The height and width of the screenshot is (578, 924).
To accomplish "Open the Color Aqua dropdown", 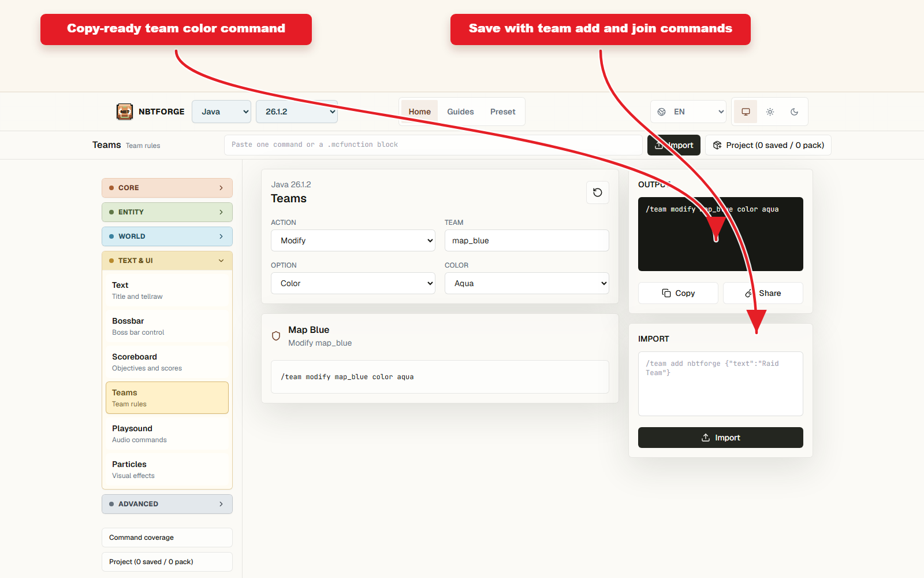I will coord(527,283).
